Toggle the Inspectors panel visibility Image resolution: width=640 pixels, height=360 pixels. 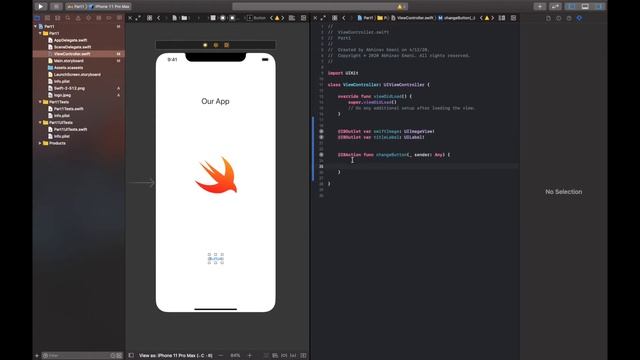tap(599, 7)
